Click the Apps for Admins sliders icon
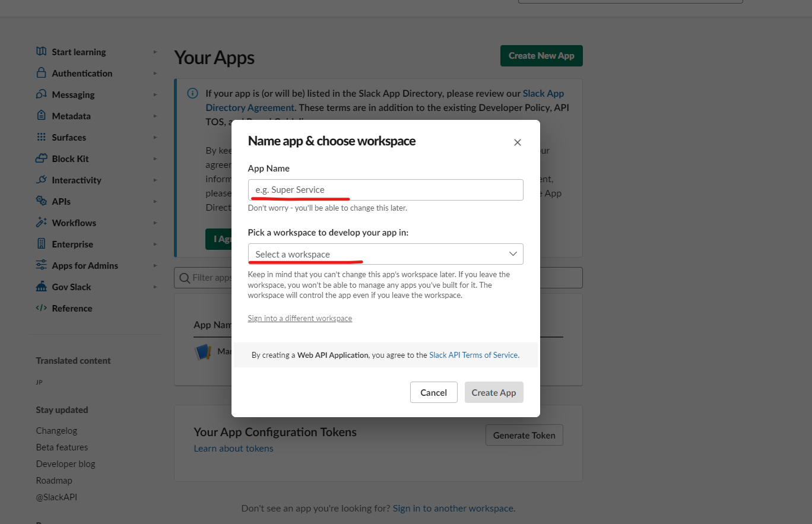Screen dimensions: 812x524 pos(41,265)
